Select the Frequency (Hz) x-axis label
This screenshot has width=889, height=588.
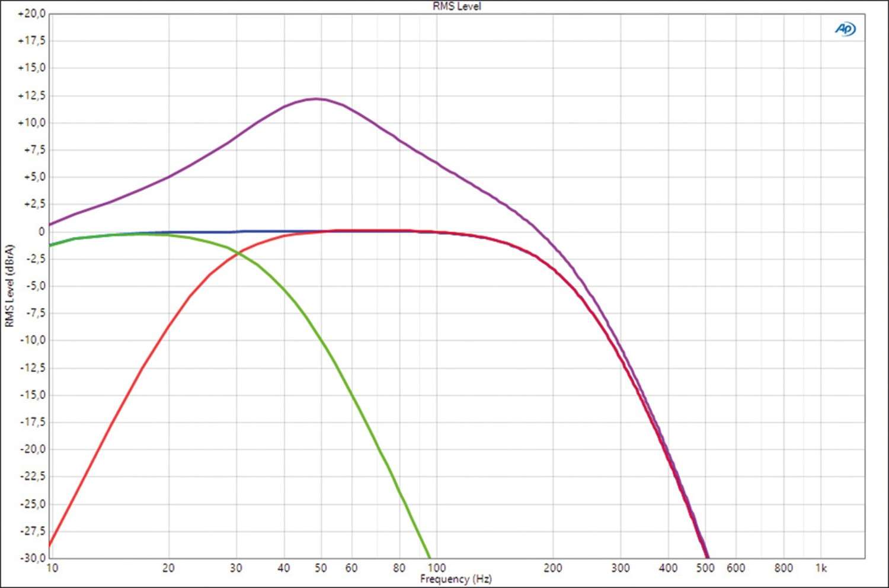(456, 579)
